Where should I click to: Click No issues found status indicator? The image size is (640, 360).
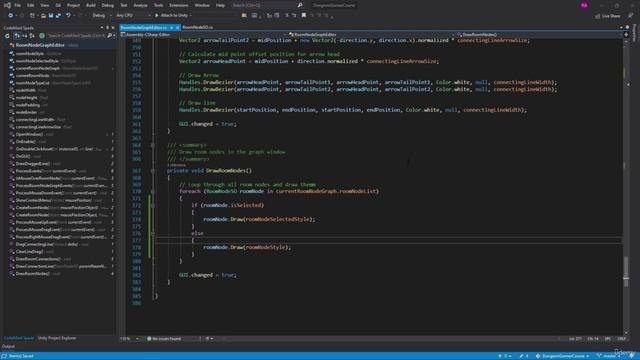[x=164, y=339]
